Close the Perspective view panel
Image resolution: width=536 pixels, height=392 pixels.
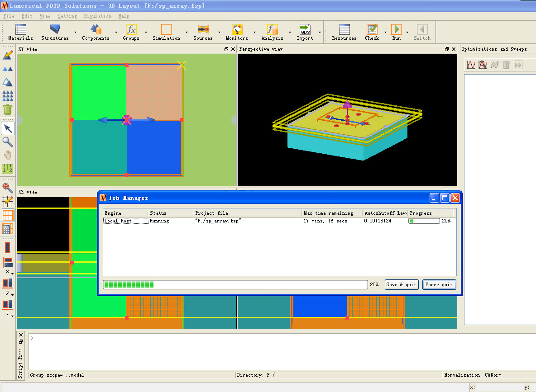coord(454,49)
